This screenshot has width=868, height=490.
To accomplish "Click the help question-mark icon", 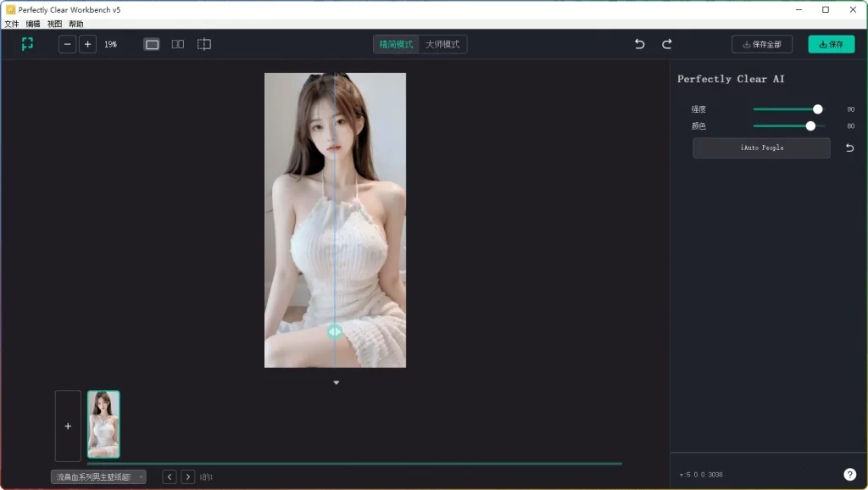I will [x=849, y=474].
